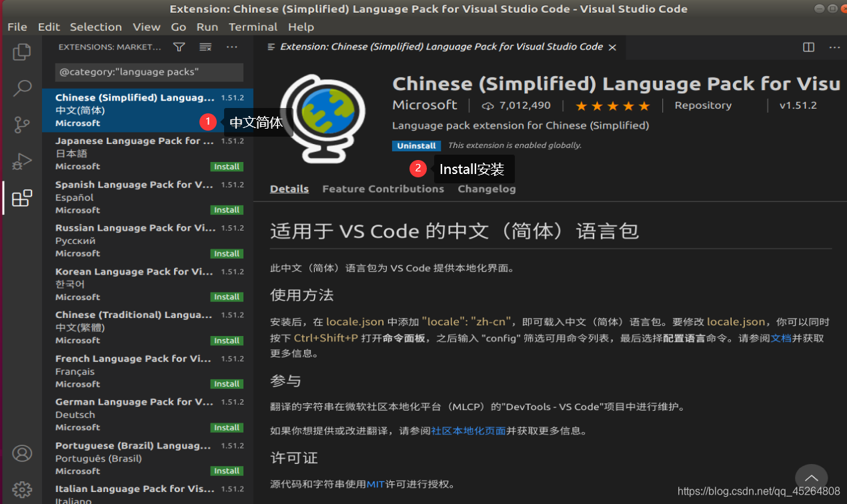Click the Split Editor icon top right

(x=808, y=47)
